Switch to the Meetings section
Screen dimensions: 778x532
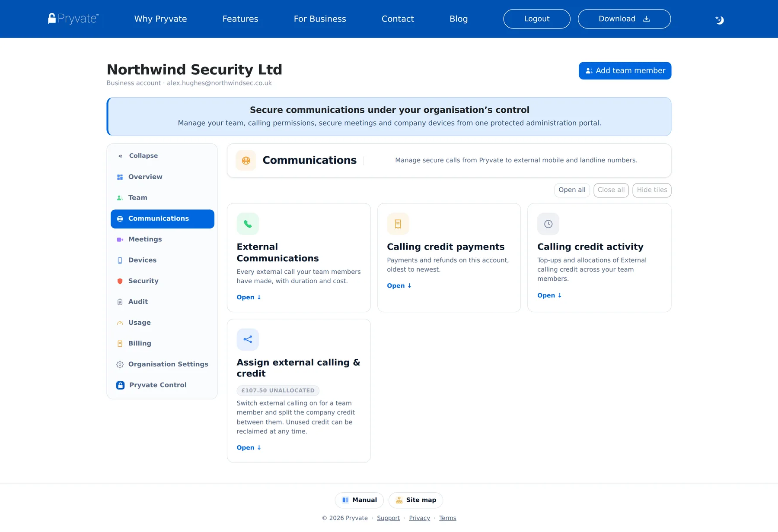(163, 240)
